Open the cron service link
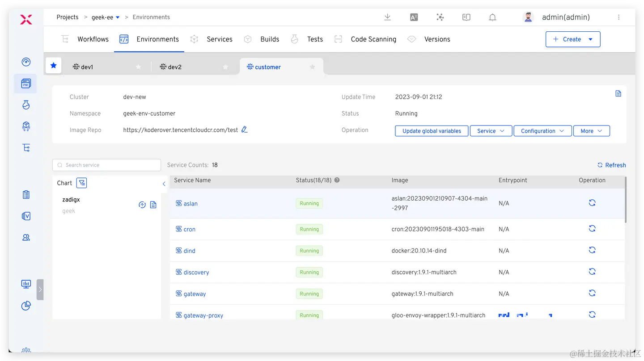 (190, 229)
